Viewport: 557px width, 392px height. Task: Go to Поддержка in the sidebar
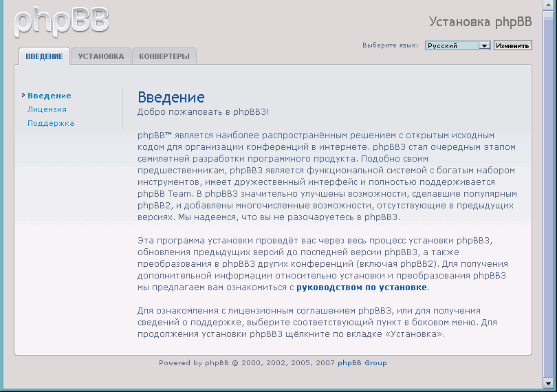51,123
